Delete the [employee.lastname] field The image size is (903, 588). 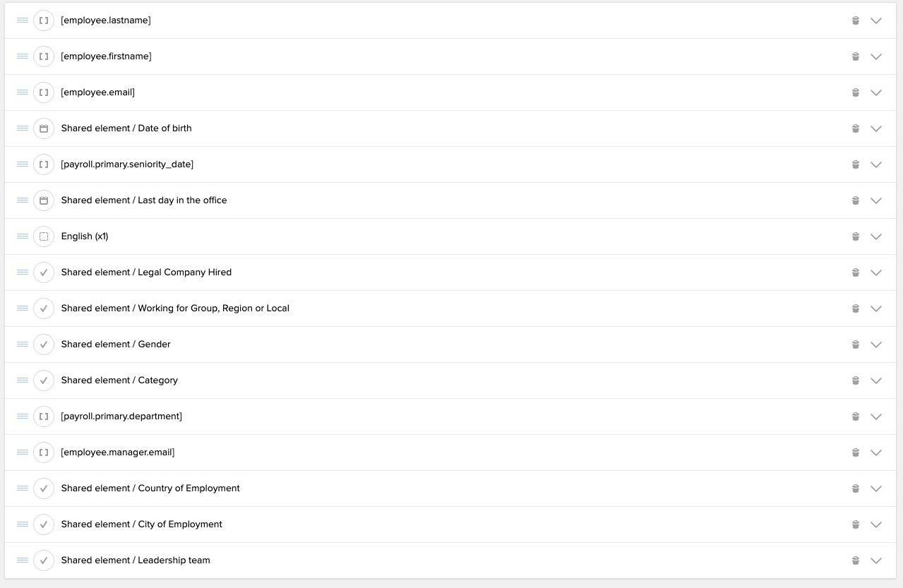[855, 20]
